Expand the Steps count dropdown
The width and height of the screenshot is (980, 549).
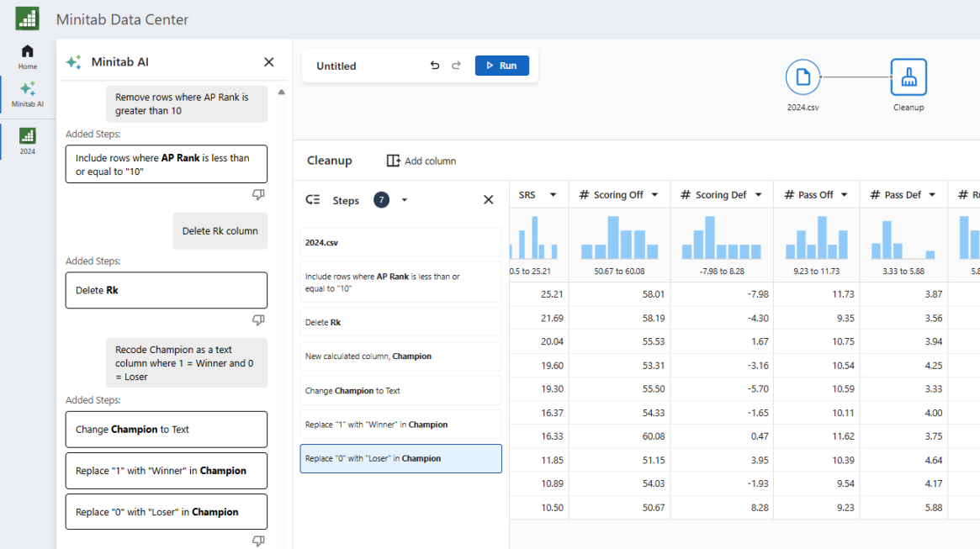(x=405, y=200)
